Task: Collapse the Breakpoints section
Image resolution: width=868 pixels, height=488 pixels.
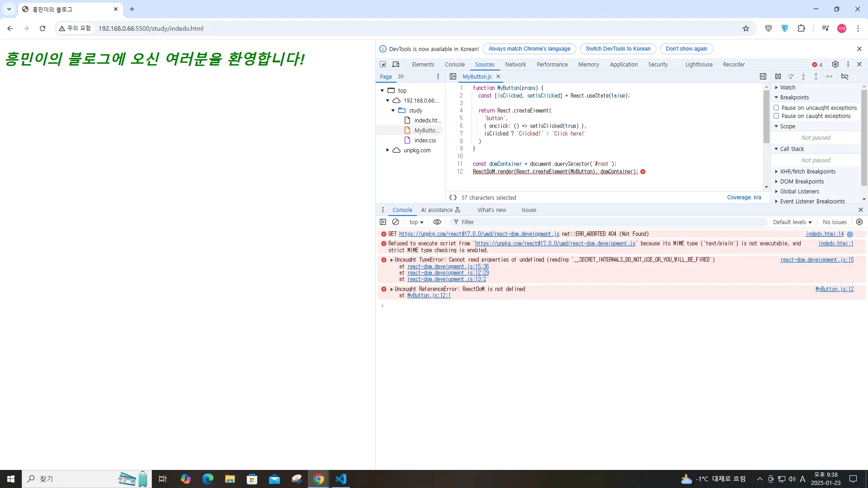Action: (x=794, y=98)
